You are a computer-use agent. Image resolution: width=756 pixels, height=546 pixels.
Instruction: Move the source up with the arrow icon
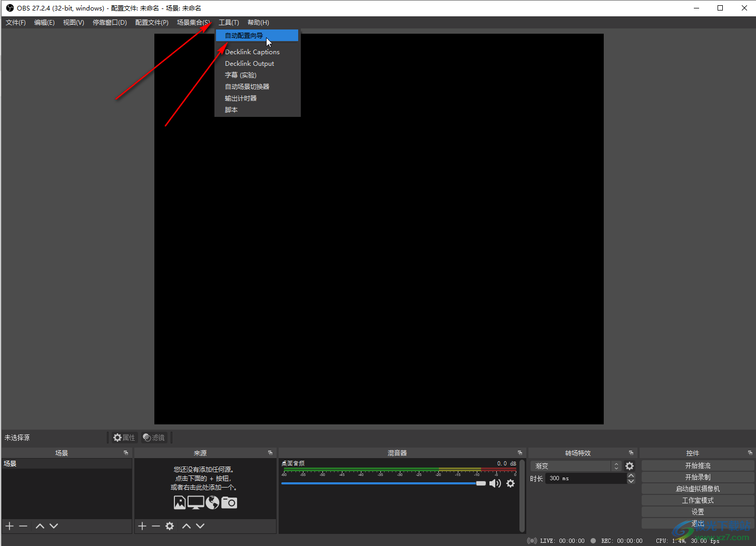pos(186,526)
